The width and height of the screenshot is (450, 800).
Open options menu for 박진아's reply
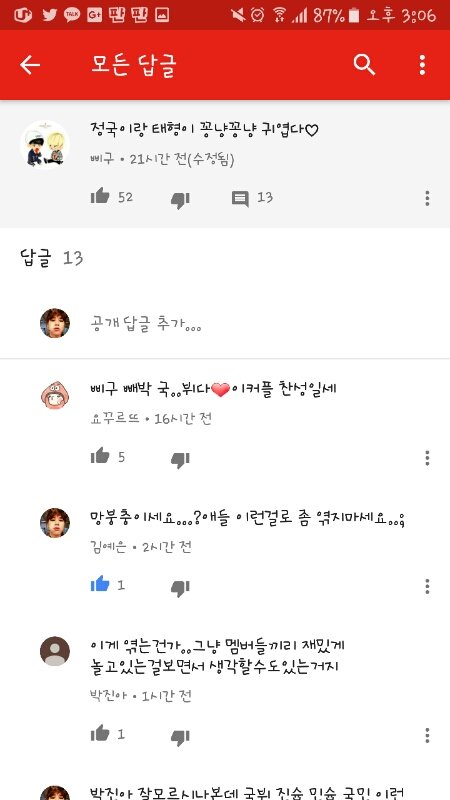point(427,735)
